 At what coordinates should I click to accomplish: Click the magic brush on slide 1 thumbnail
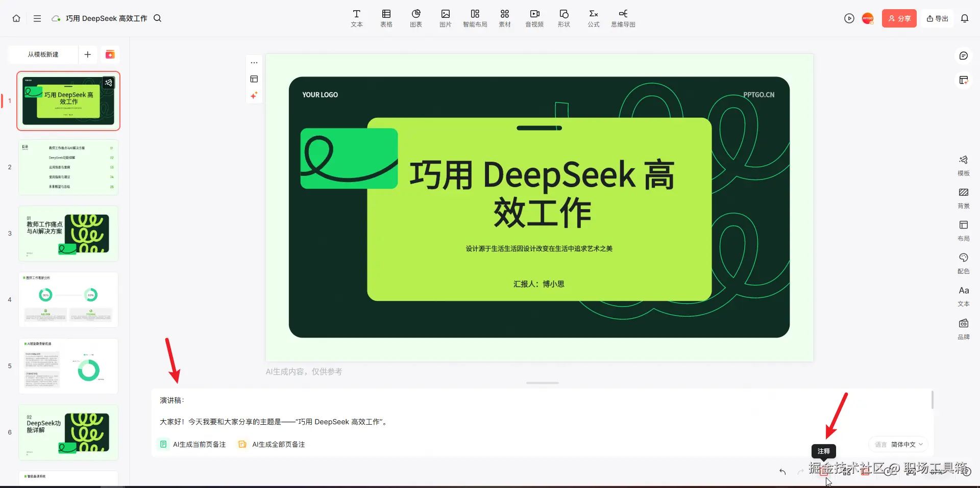click(x=109, y=83)
